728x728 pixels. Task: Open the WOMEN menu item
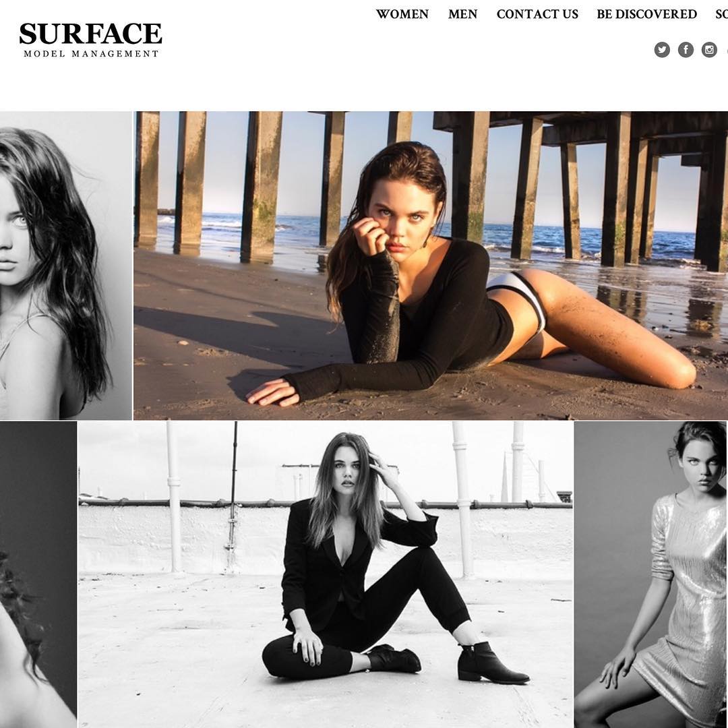coord(402,14)
